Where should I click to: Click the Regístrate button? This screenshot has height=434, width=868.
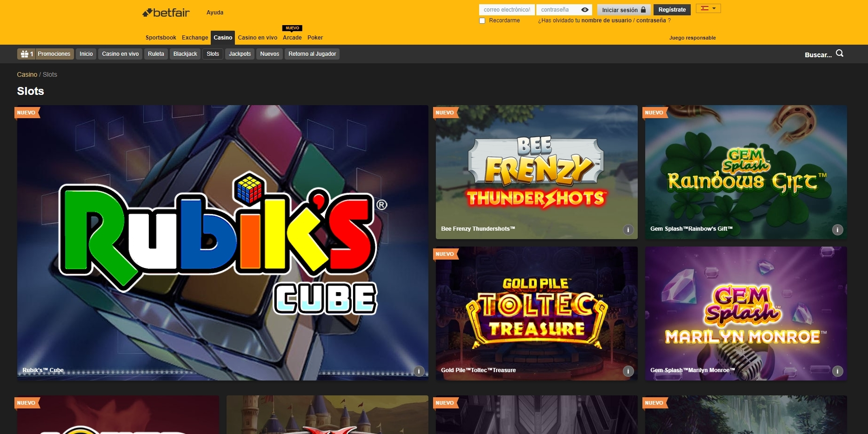tap(672, 10)
